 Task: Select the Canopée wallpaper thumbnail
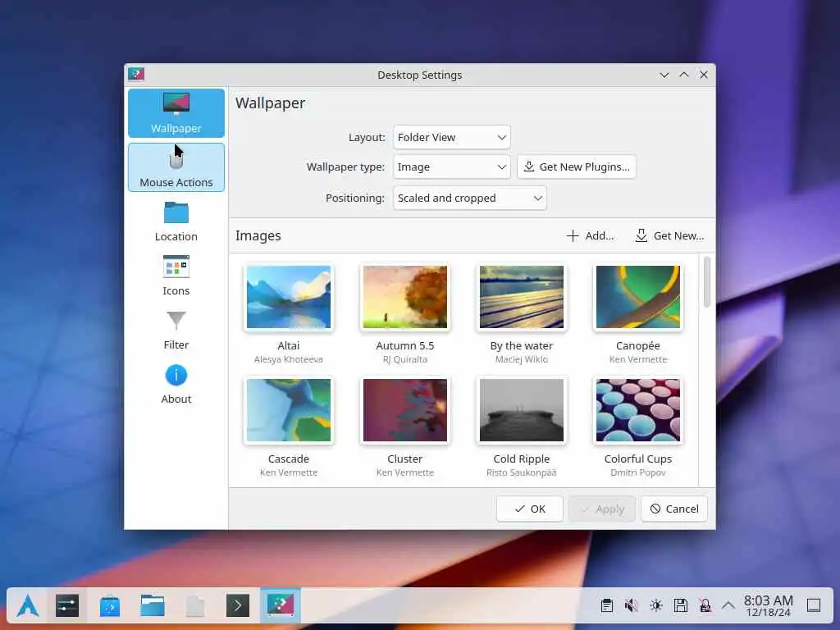pos(638,297)
